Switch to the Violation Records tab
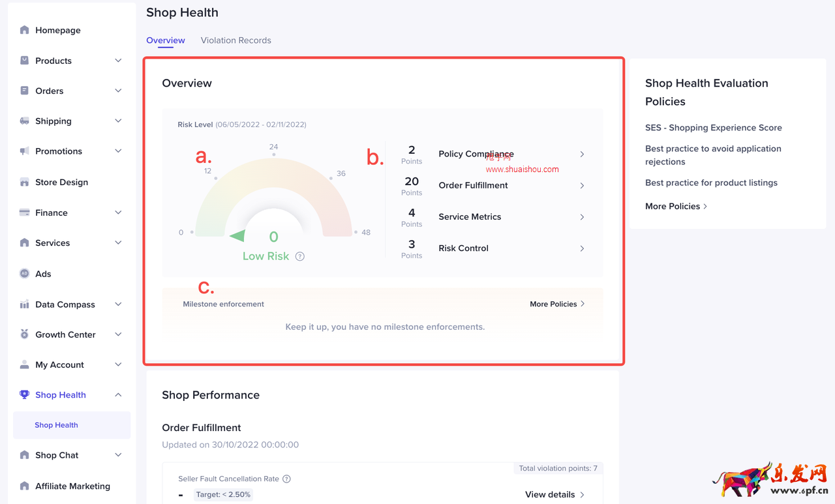Viewport: 835px width, 504px height. [x=235, y=40]
